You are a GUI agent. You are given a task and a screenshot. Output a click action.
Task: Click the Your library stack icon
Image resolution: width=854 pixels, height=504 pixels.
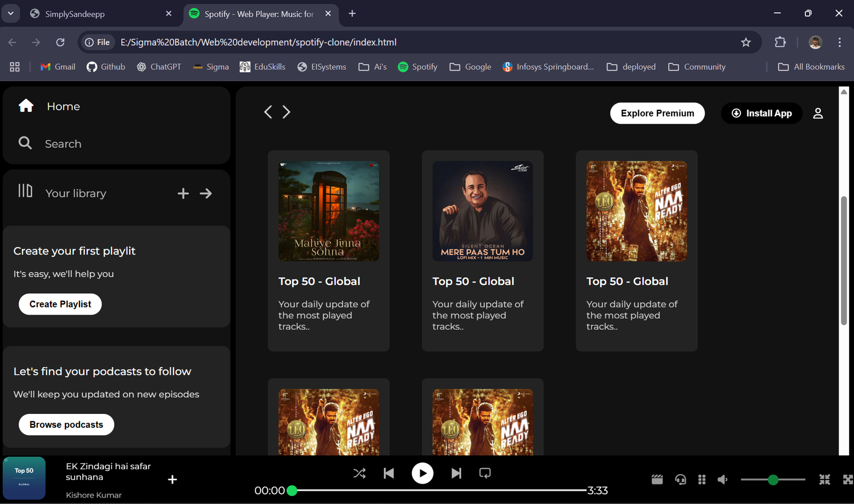[25, 191]
